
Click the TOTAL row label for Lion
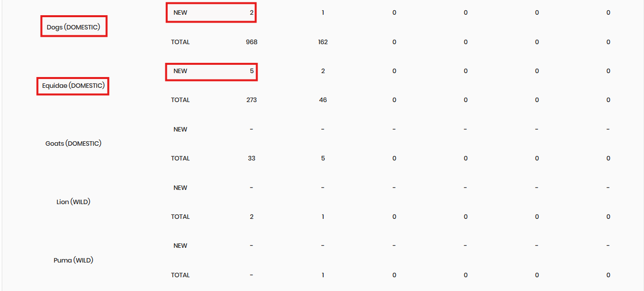click(180, 217)
